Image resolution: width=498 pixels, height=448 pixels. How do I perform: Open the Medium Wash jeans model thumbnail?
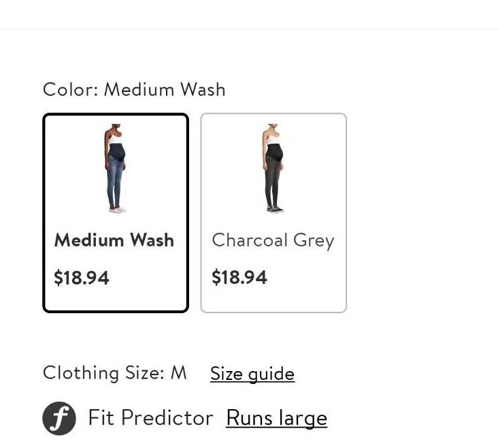(x=116, y=168)
